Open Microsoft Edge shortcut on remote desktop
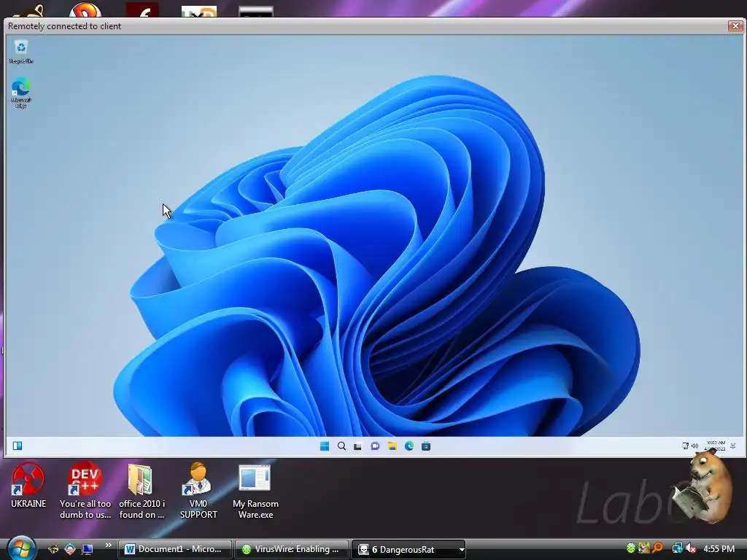The image size is (747, 560). [x=21, y=93]
